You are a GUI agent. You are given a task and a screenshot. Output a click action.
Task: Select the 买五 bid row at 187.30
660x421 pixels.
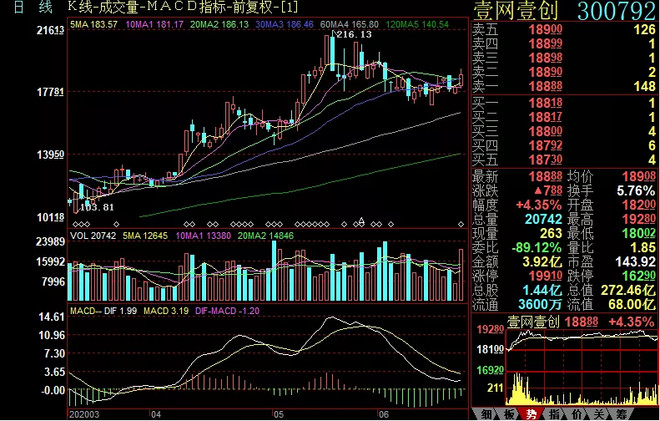click(564, 160)
